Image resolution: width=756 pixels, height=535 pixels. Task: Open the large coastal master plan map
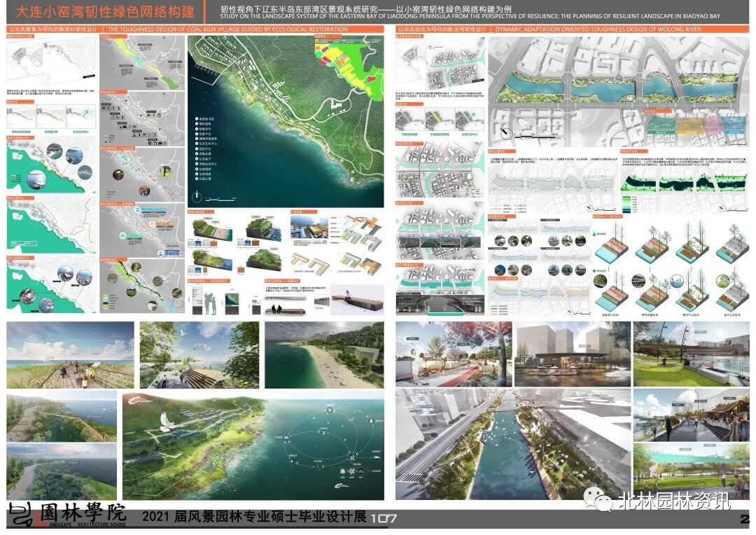[x=286, y=121]
